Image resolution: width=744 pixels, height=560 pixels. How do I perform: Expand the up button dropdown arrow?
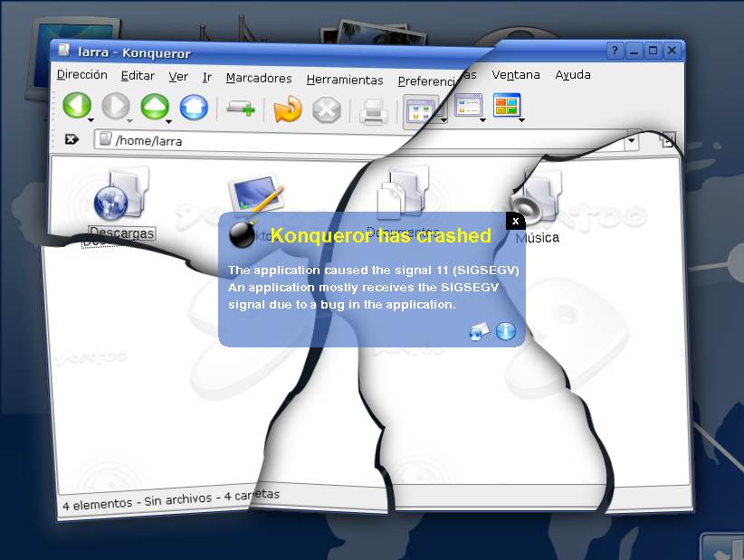coord(168,122)
